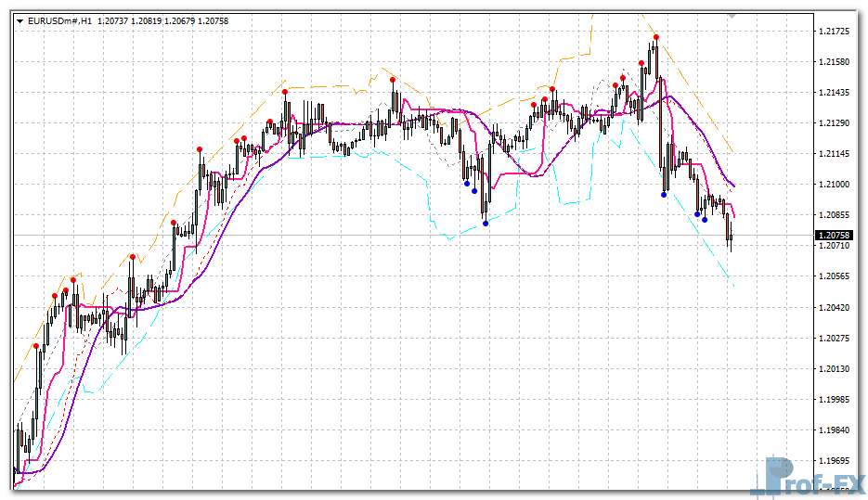The height and width of the screenshot is (500, 868).
Task: Click the 1.20420 price scale label
Action: tap(837, 308)
